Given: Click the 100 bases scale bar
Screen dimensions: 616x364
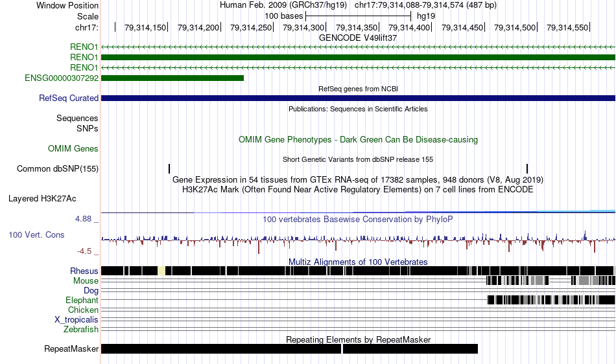Looking at the screenshot, I should coord(359,16).
